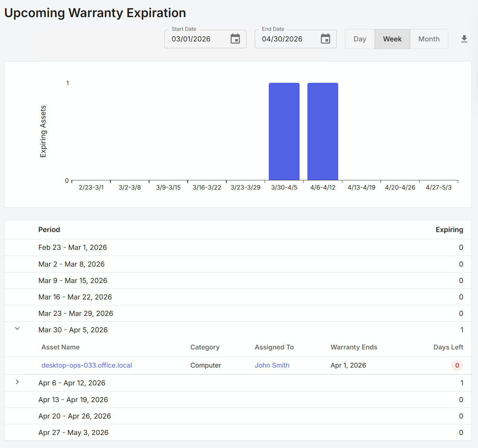Select the Week grouping option
This screenshot has height=448, width=478.
[392, 39]
